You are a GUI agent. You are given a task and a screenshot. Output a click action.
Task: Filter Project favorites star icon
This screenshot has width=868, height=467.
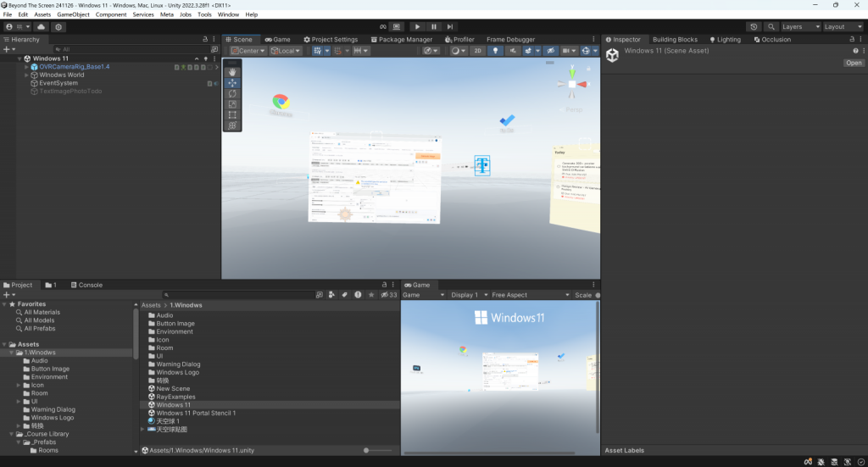coord(371,295)
